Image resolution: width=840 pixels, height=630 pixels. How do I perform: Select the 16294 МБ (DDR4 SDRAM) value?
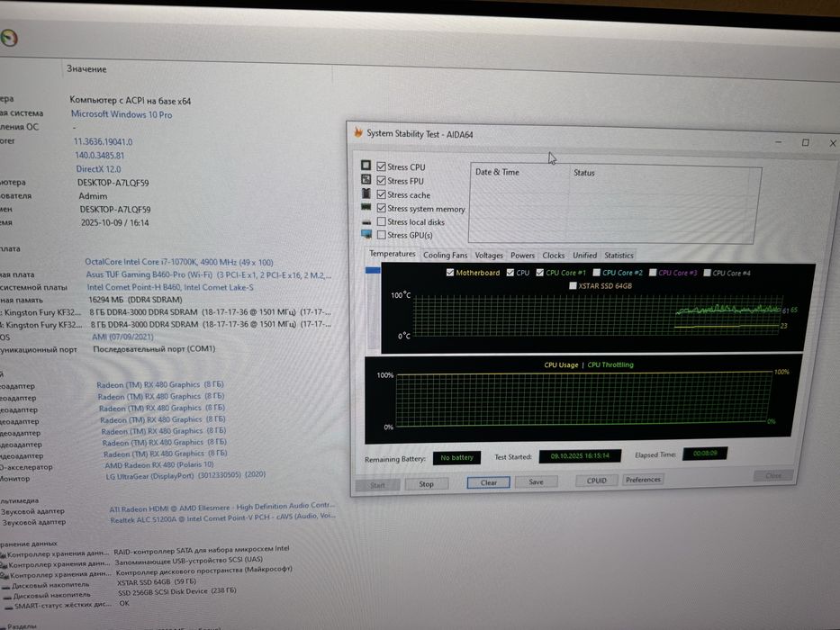click(x=135, y=300)
